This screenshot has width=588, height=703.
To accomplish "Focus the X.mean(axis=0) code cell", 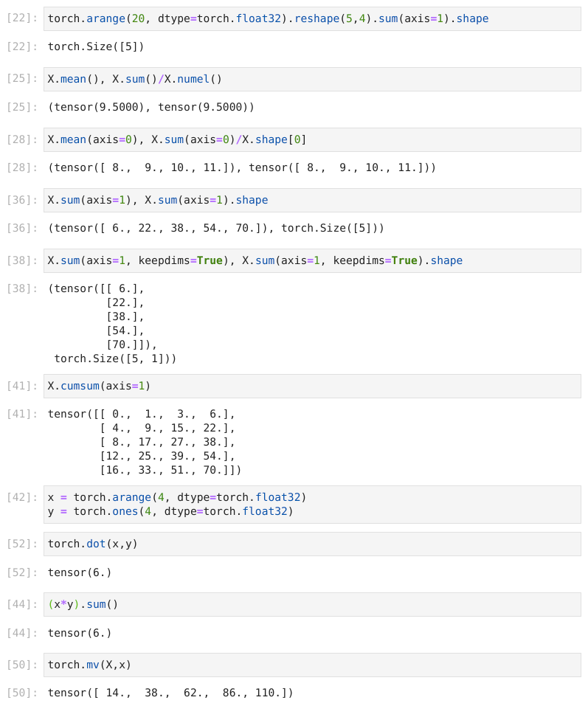I will 312,140.
